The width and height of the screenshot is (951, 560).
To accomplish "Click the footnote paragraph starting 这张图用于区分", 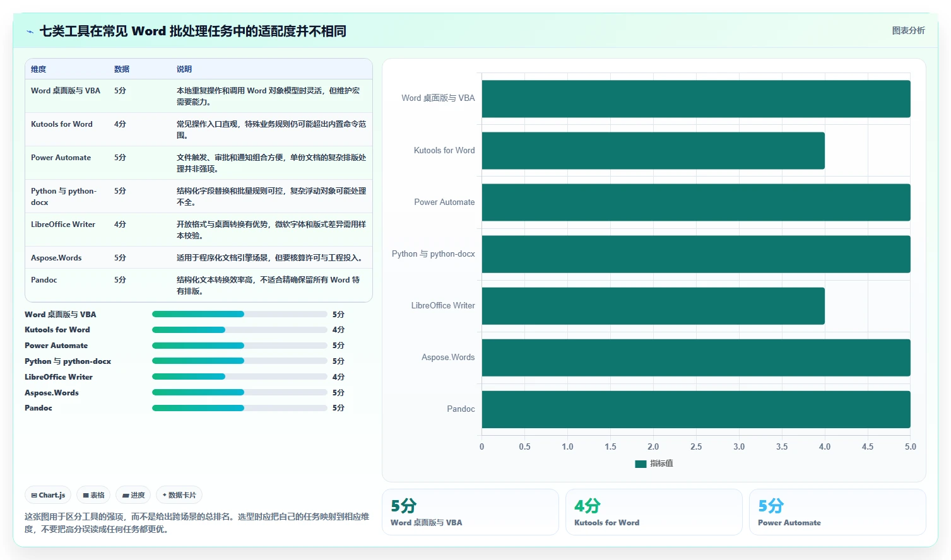I will pos(197,523).
